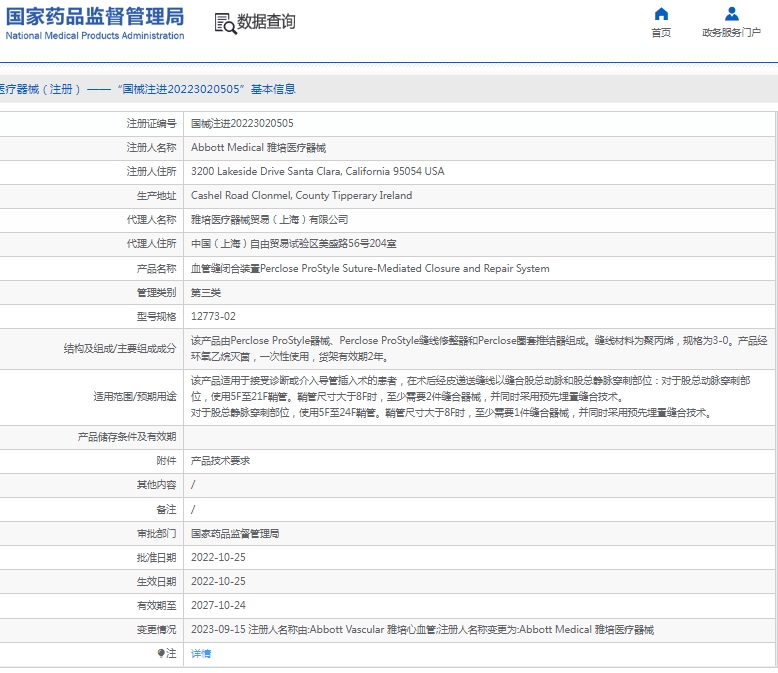Click the 产品名称 label
Image resolution: width=778 pixels, height=673 pixels.
tap(156, 269)
